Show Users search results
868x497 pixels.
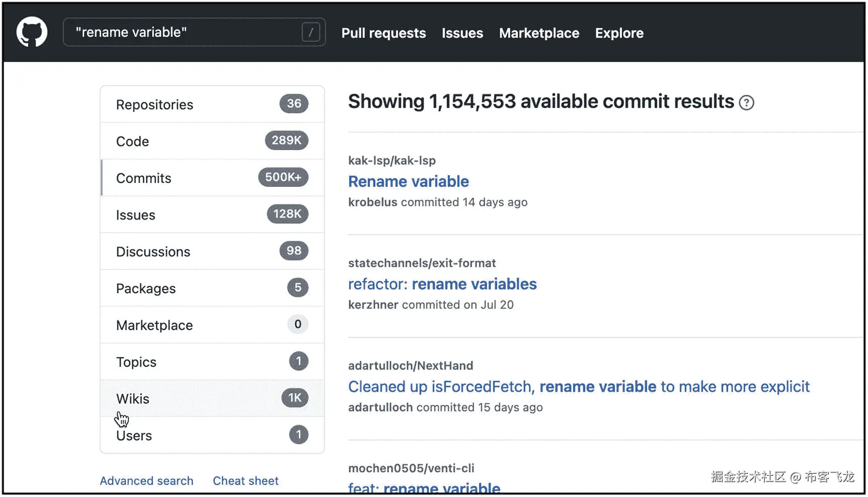134,436
